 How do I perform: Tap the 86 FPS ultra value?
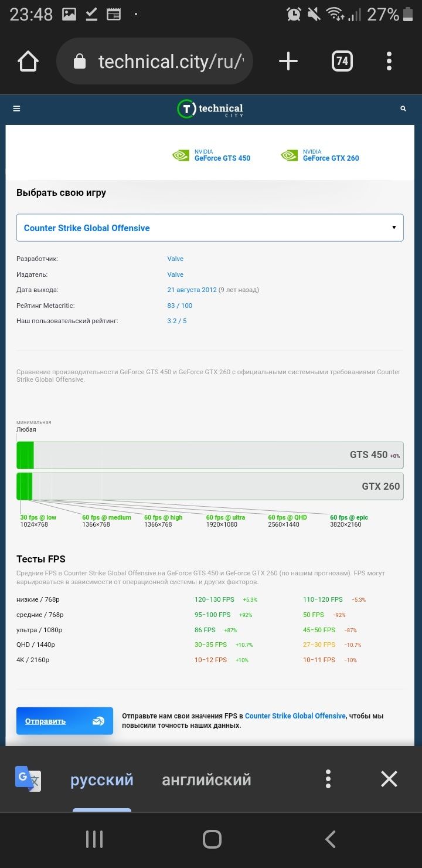[205, 630]
